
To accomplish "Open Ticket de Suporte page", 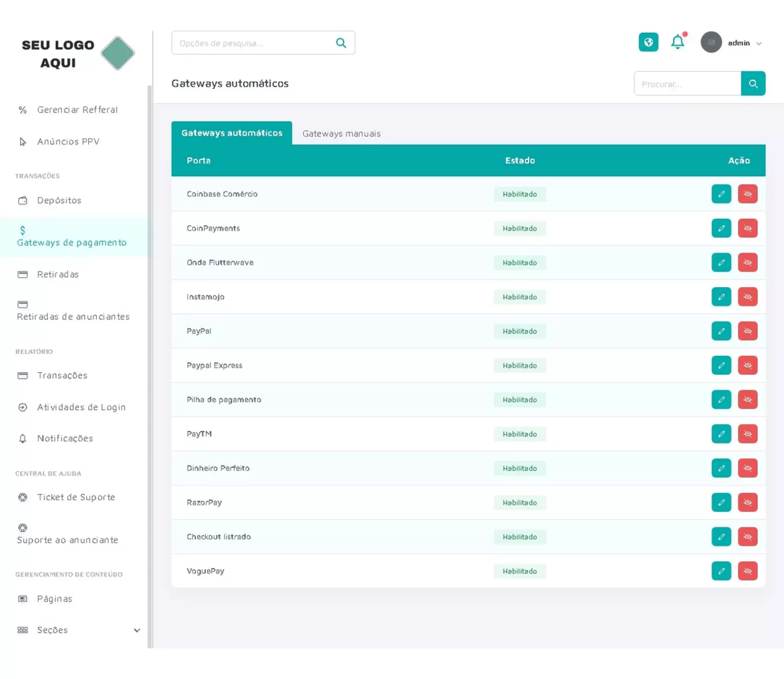I will 76,497.
